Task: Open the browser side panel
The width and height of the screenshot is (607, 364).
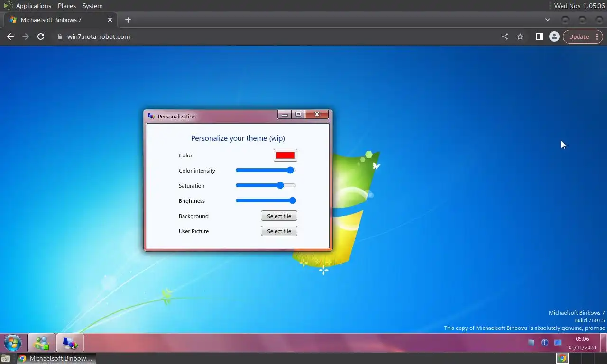Action: (x=539, y=36)
